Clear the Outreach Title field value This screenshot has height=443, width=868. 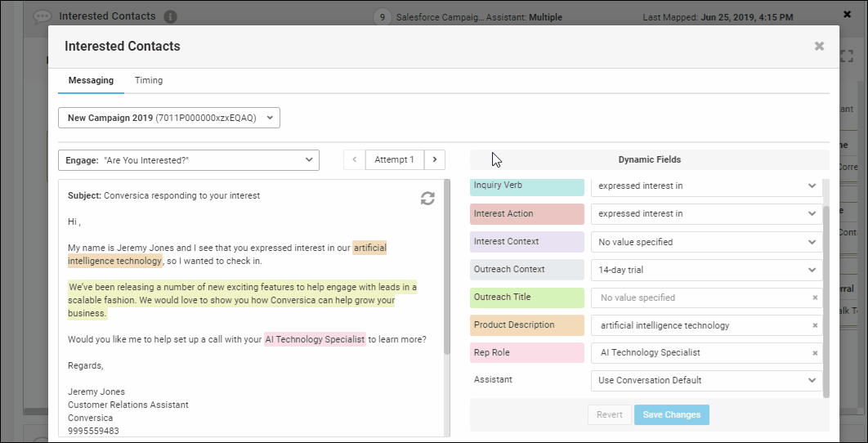point(815,298)
